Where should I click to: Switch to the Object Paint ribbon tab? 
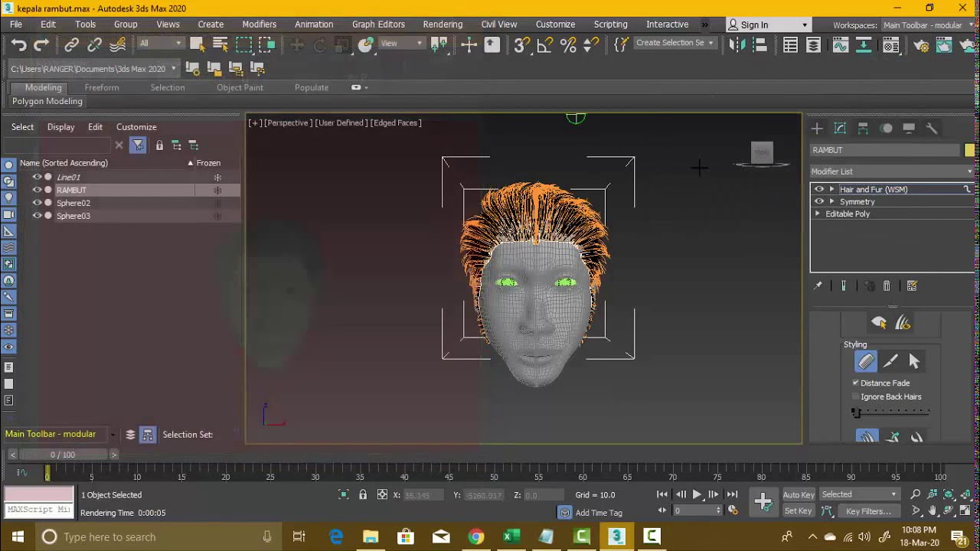point(240,87)
